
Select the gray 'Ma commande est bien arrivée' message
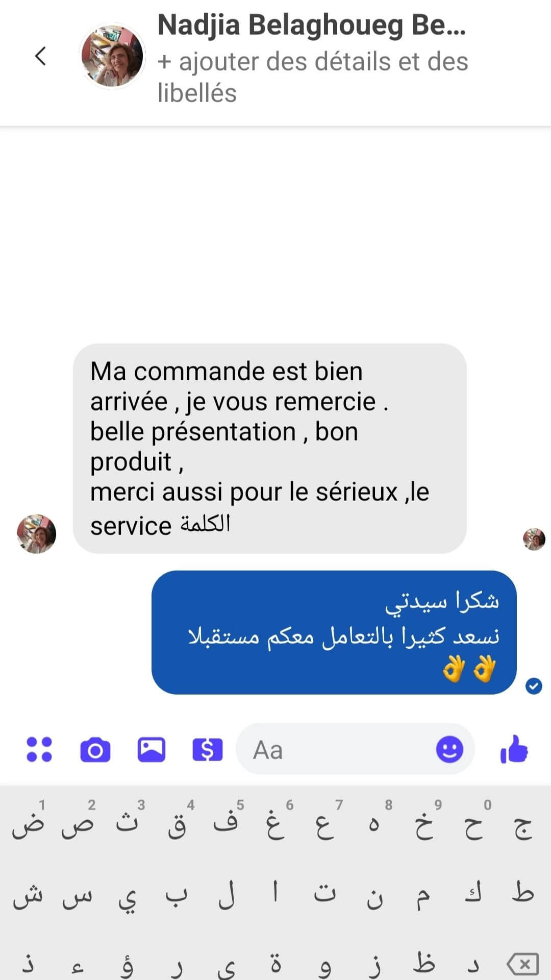269,449
